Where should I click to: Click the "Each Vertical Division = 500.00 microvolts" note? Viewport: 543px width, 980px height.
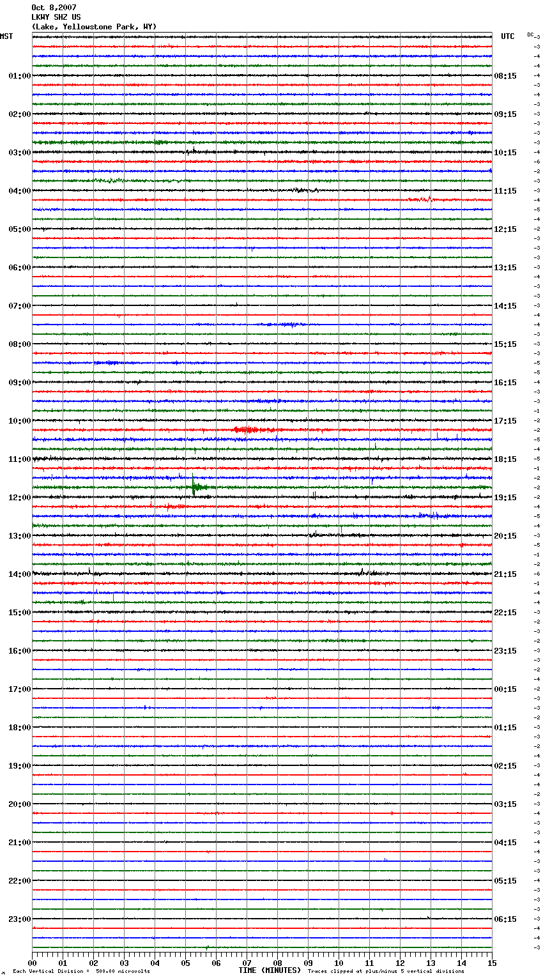tap(82, 972)
